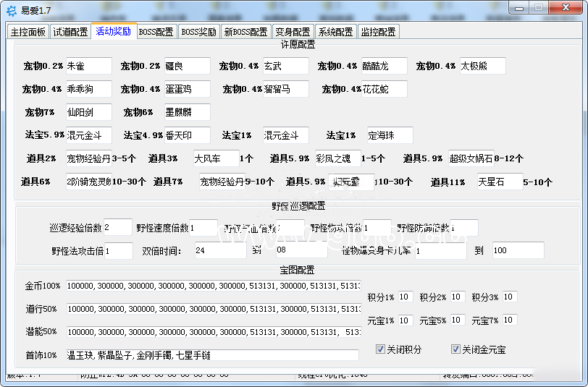Switch to the 监控配置 tab

click(x=379, y=32)
